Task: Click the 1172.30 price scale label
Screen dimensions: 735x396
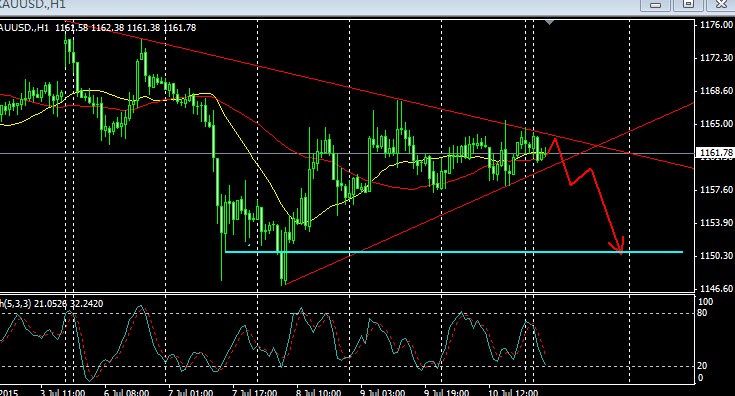Action: pos(716,58)
